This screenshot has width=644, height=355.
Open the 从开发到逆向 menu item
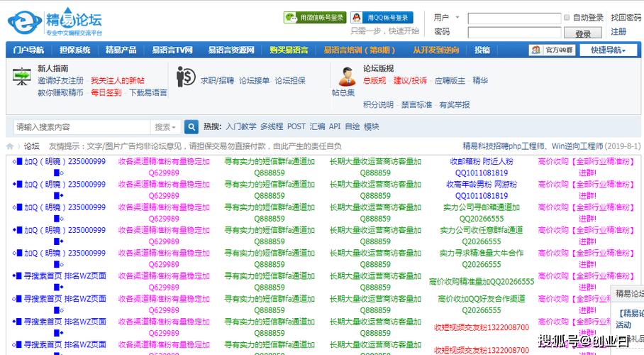tap(435, 50)
